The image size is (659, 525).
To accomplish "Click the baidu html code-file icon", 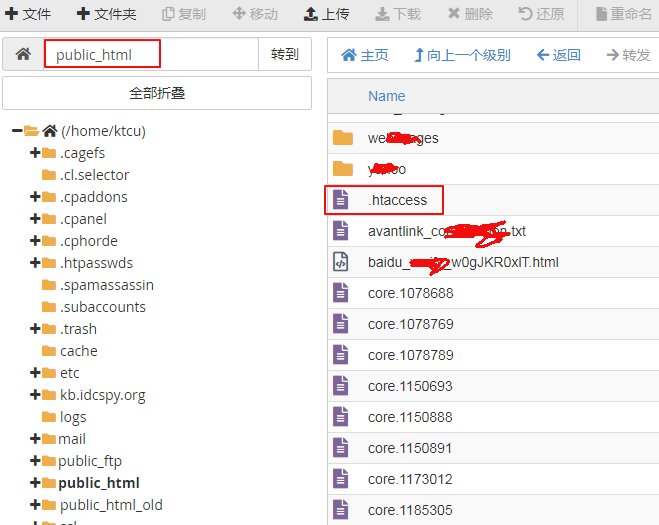I will coord(341,261).
